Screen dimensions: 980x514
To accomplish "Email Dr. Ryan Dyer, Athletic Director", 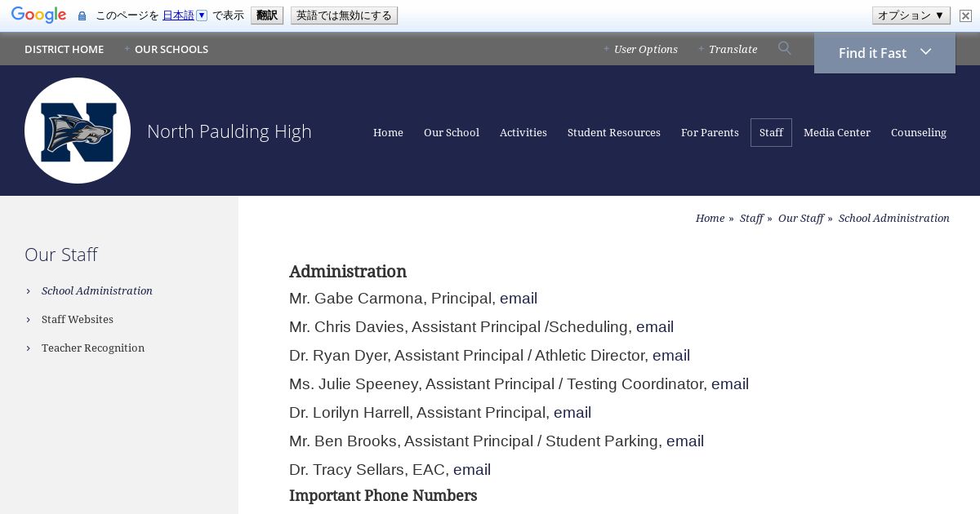I will pos(671,356).
